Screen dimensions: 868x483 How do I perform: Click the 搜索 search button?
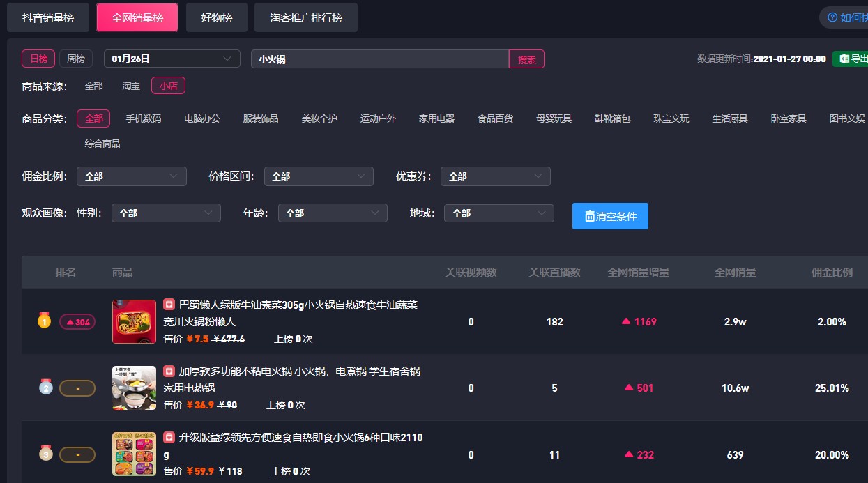[526, 59]
